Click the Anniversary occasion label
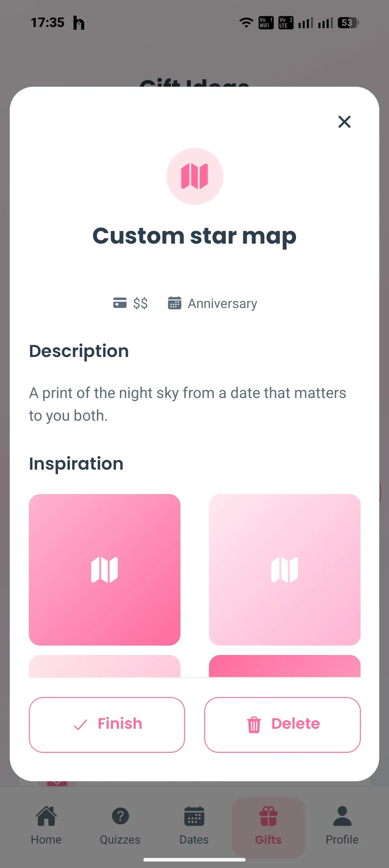Viewport: 389px width, 868px height. pos(223,303)
